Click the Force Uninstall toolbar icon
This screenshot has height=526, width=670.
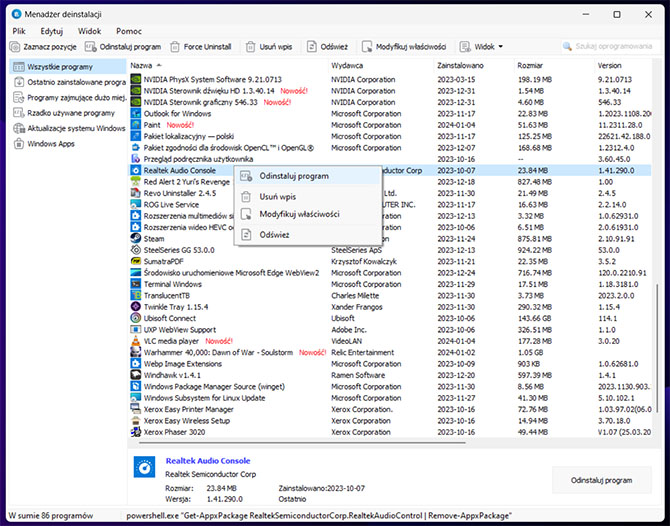(177, 47)
